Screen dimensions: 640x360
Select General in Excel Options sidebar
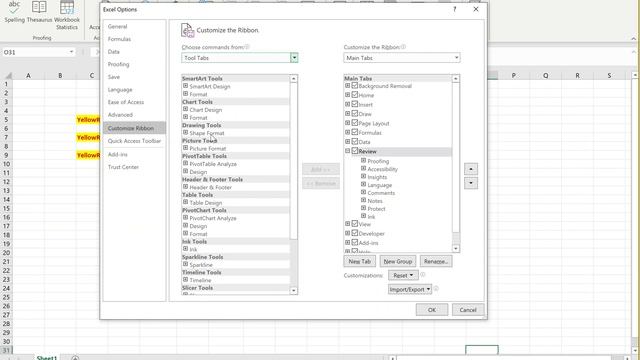pyautogui.click(x=118, y=27)
